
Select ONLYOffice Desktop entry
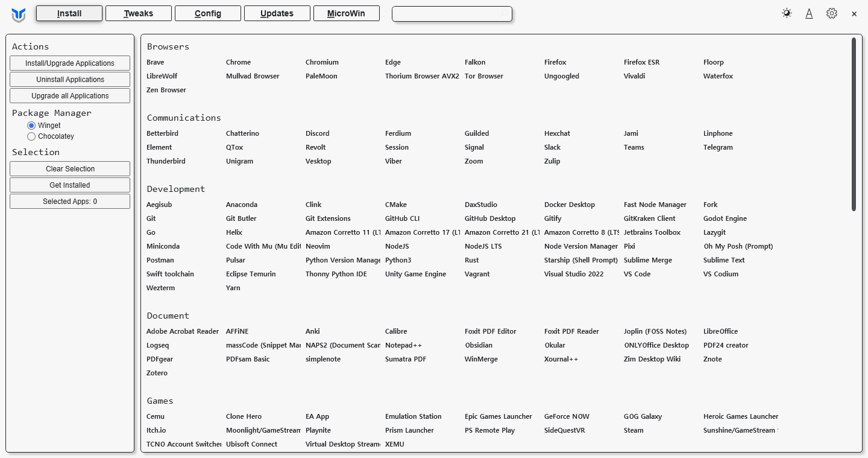point(656,345)
